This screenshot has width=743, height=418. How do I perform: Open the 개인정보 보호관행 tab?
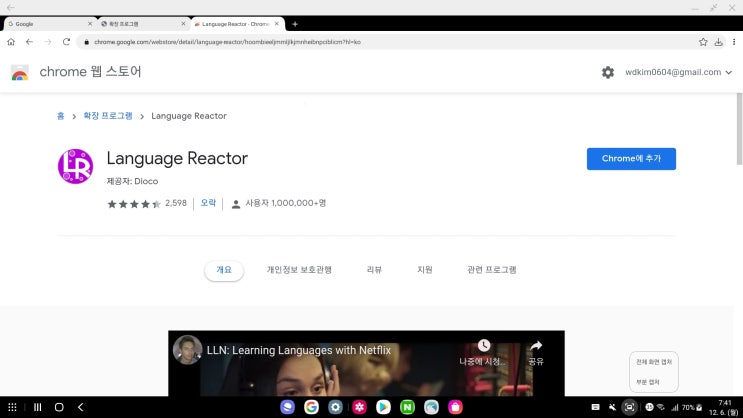[299, 270]
